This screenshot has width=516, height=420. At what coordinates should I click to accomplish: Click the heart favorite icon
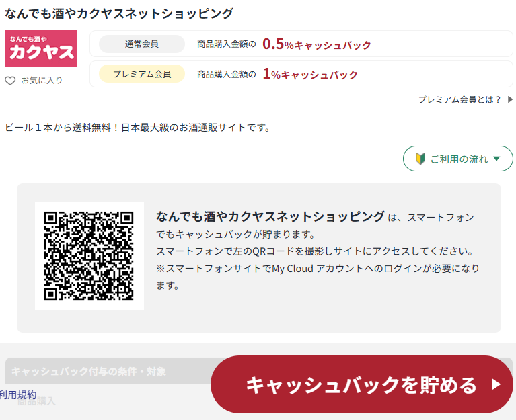[10, 81]
